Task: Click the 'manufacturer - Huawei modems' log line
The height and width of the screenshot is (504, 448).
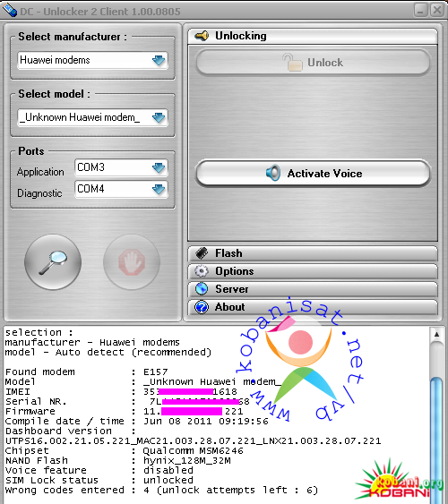Action: (x=92, y=342)
